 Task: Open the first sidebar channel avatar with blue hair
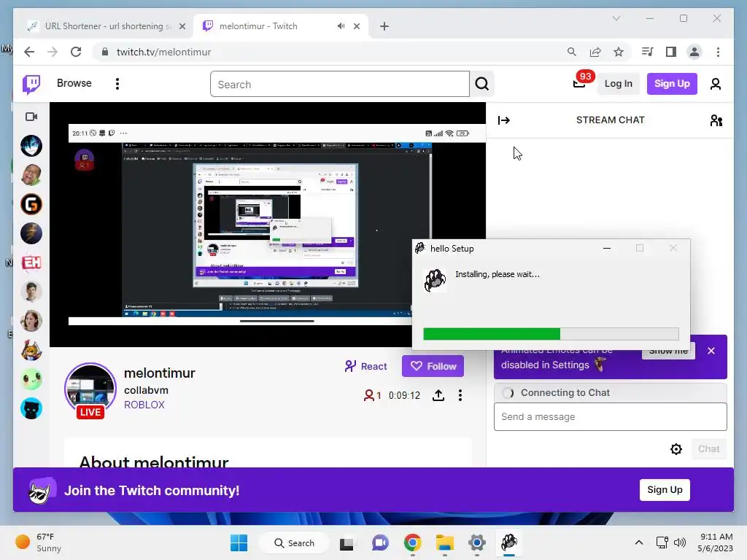pos(31,146)
